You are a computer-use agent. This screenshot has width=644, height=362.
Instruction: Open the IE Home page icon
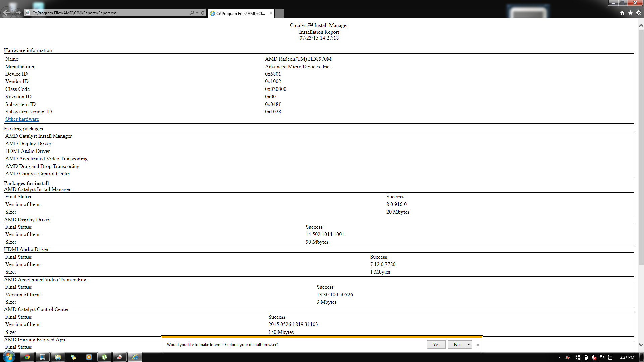[622, 13]
